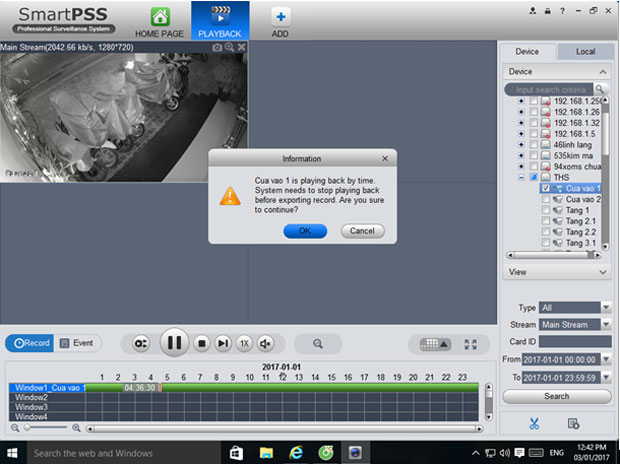Toggle the sync playback icon
Image resolution: width=620 pixels, height=464 pixels.
click(142, 343)
